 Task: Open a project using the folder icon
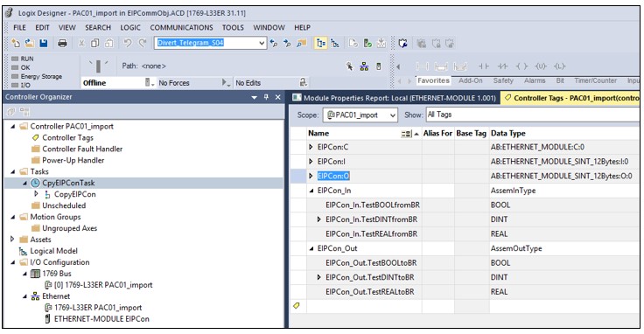(x=30, y=43)
